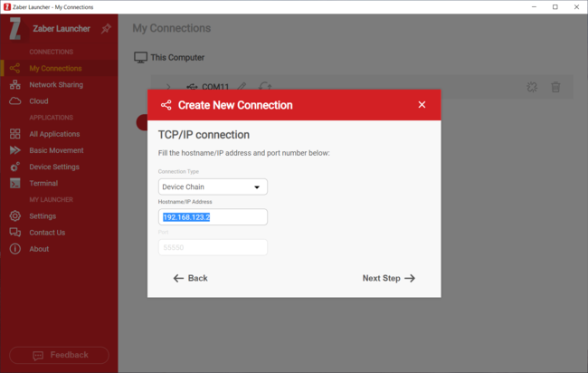
Task: Proceed with Next Step button
Action: click(388, 279)
